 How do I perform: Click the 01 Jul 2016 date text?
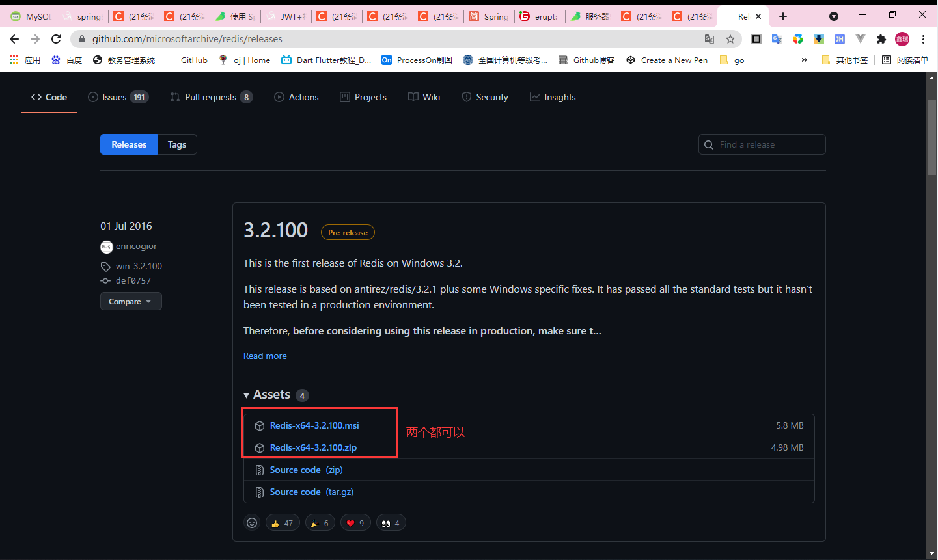pyautogui.click(x=126, y=226)
